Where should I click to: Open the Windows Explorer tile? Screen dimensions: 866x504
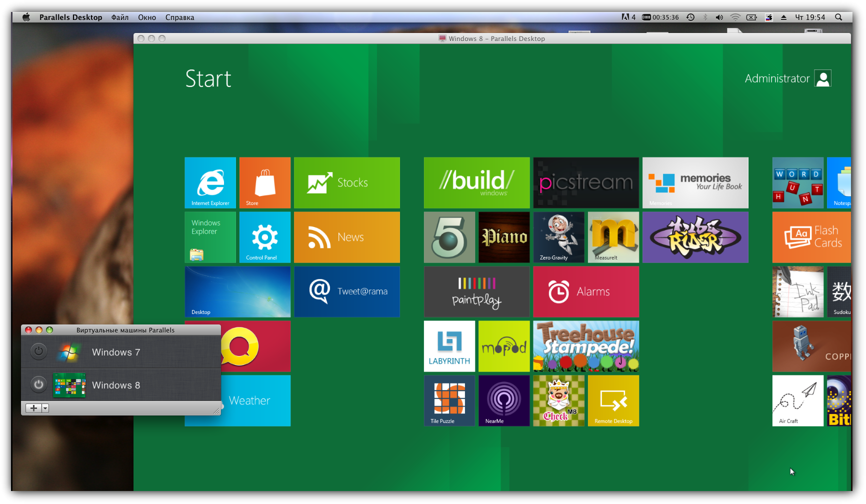pos(210,237)
